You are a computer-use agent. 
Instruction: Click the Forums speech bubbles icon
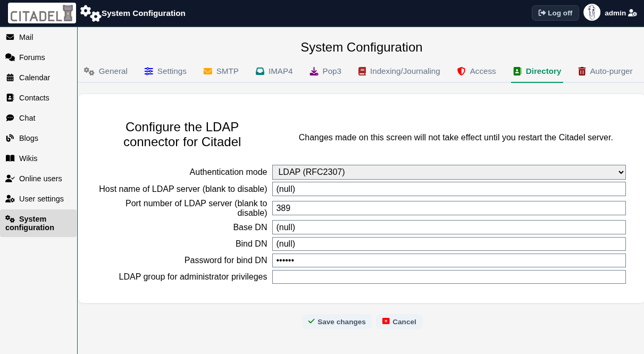(x=10, y=57)
